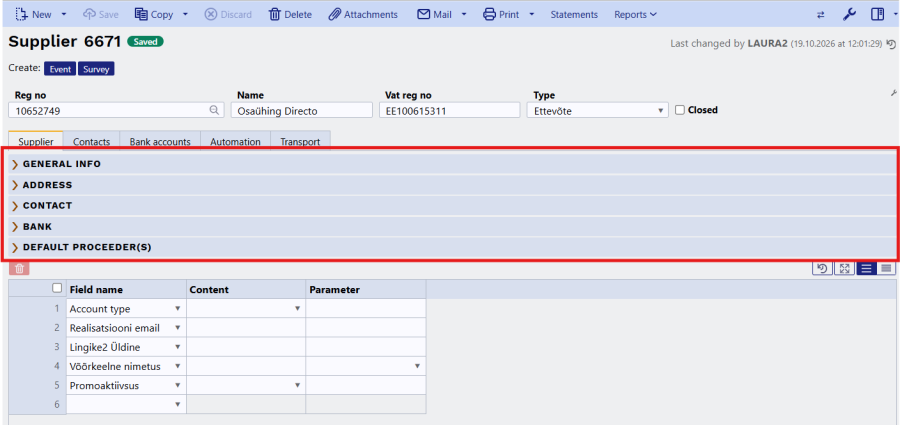Click the Delete button with trash icon

click(x=290, y=14)
